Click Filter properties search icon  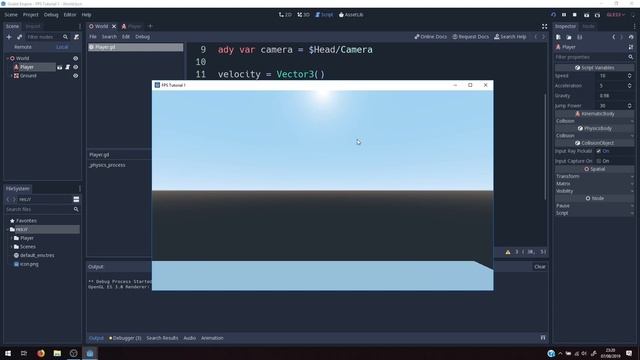tap(631, 57)
